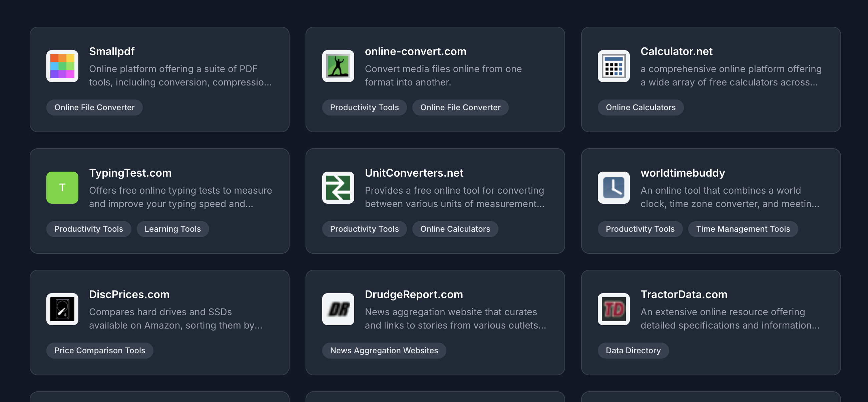Open the DiscPrices.com title link
868x402 pixels.
coord(129,294)
